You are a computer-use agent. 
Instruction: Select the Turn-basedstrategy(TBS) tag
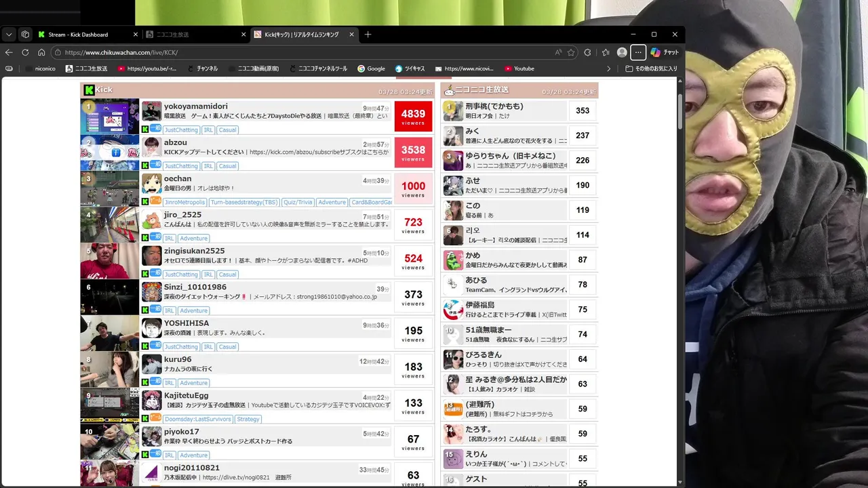(x=244, y=202)
